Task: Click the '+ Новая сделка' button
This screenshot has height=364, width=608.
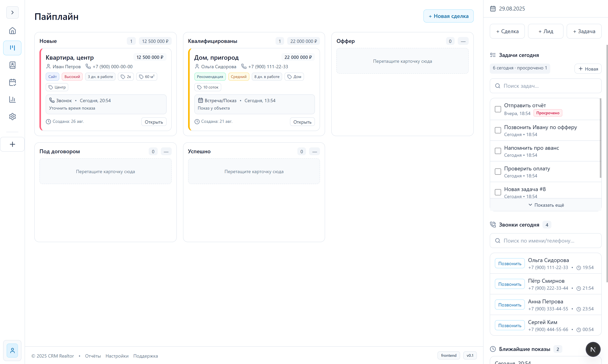Action: tap(448, 16)
